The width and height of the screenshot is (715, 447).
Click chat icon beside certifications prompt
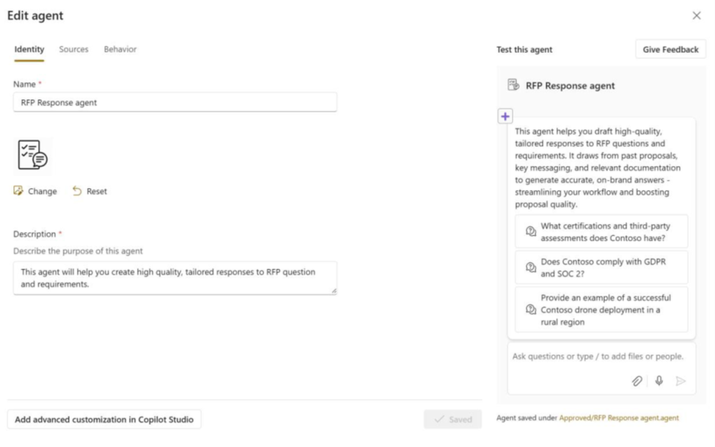coord(531,231)
